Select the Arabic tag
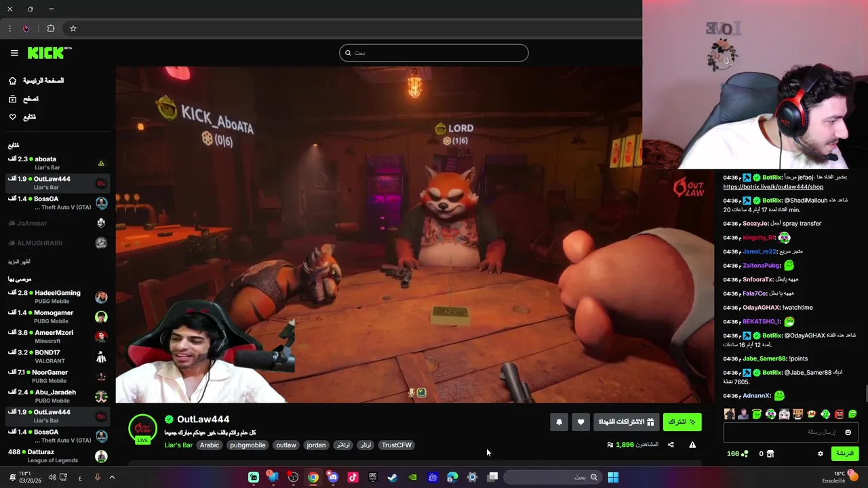 coord(210,445)
